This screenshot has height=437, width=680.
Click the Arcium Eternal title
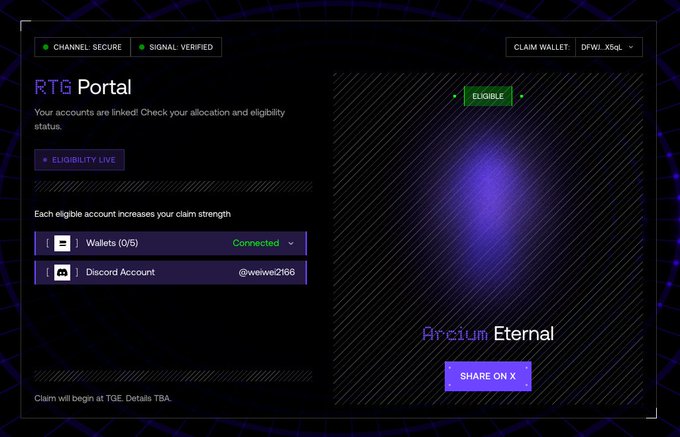coord(488,334)
